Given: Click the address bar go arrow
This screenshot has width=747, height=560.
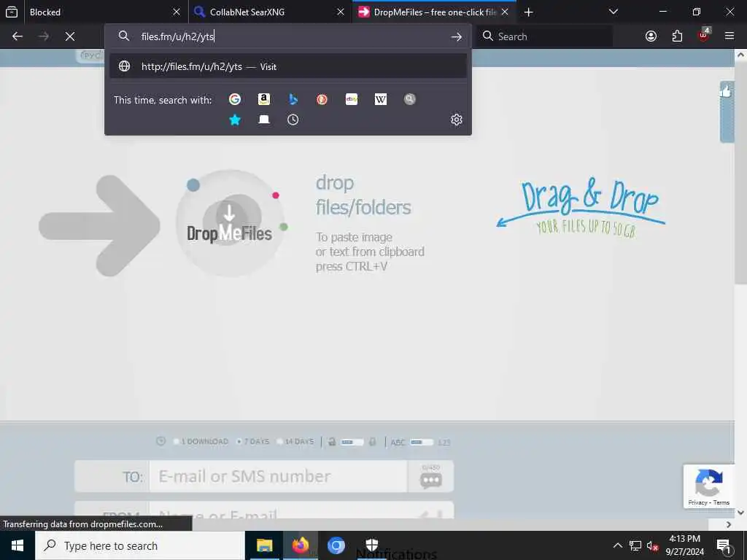Looking at the screenshot, I should coord(457,36).
